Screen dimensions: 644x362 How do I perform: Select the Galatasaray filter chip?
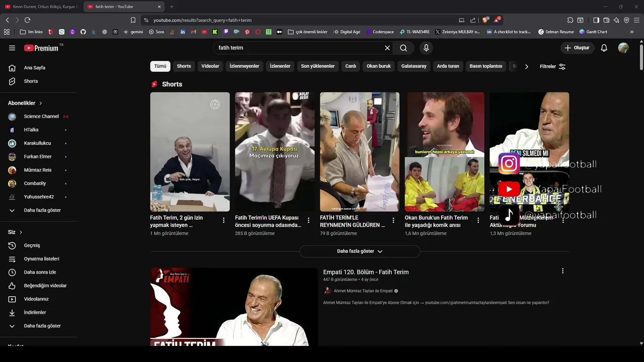[414, 66]
